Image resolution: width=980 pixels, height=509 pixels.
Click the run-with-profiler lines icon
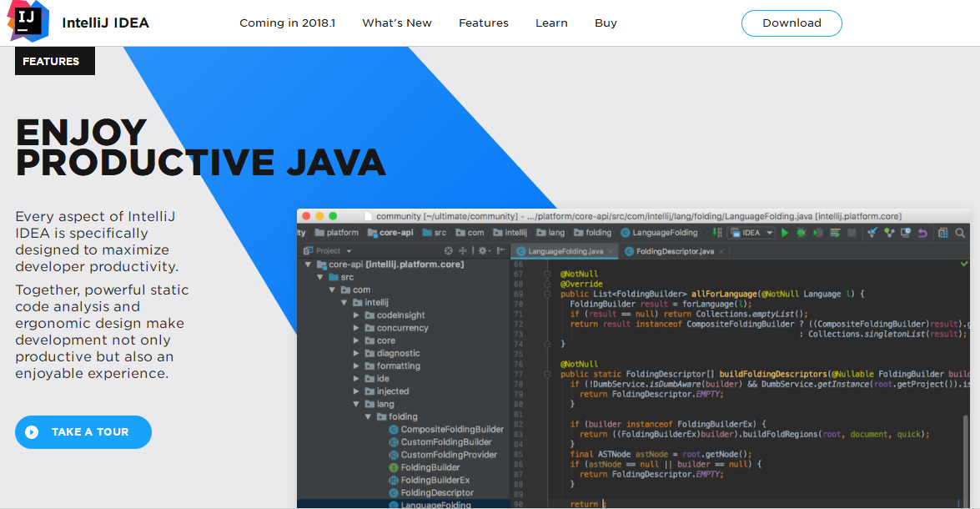pyautogui.click(x=834, y=233)
